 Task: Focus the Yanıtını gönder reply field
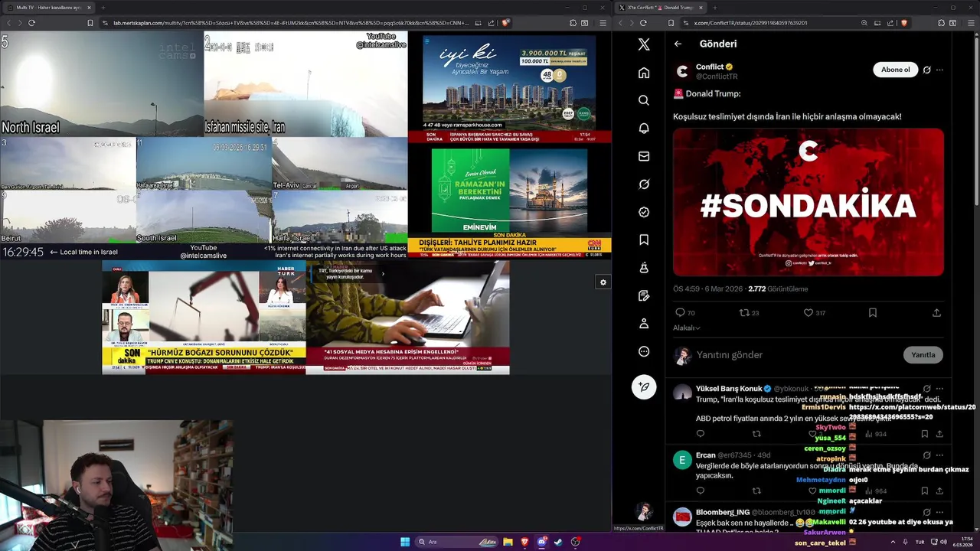(x=796, y=355)
